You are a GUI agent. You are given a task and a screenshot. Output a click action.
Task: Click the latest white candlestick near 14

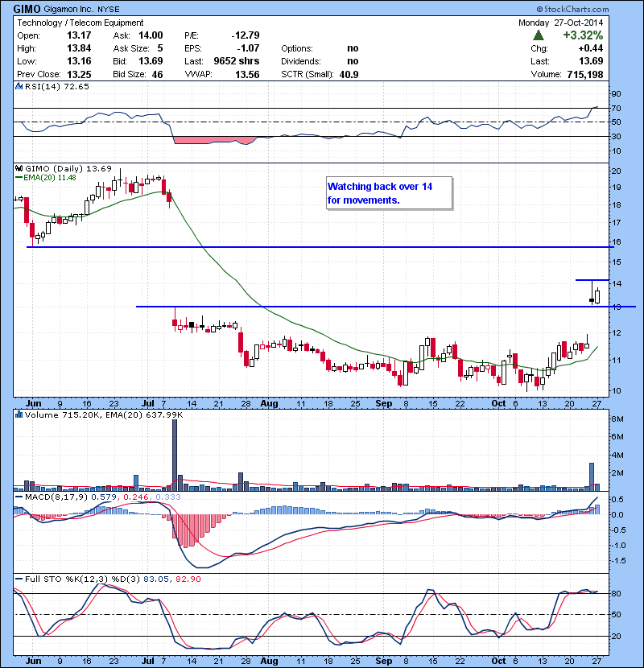597,296
